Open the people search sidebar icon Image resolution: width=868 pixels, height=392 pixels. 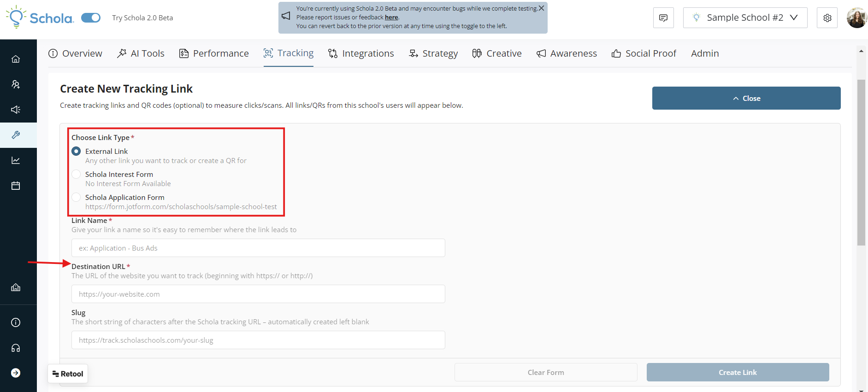tap(16, 84)
